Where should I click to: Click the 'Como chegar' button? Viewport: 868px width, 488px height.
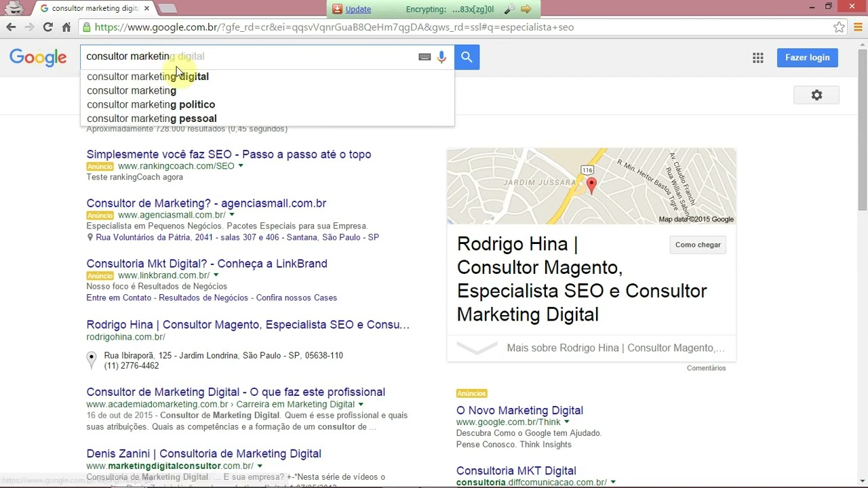(697, 245)
